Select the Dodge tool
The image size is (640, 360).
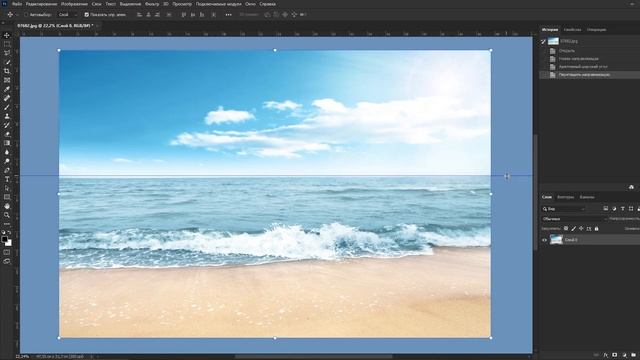[x=7, y=161]
